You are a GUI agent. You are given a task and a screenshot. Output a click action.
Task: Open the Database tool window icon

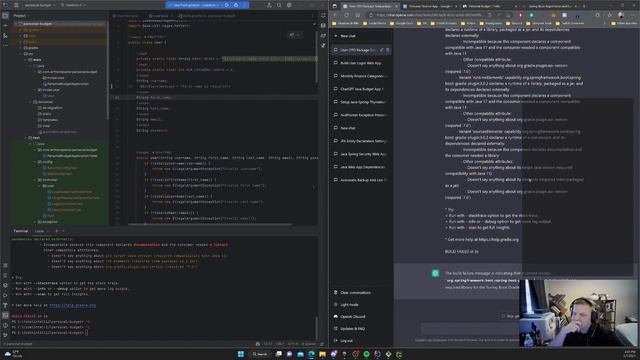323,25
